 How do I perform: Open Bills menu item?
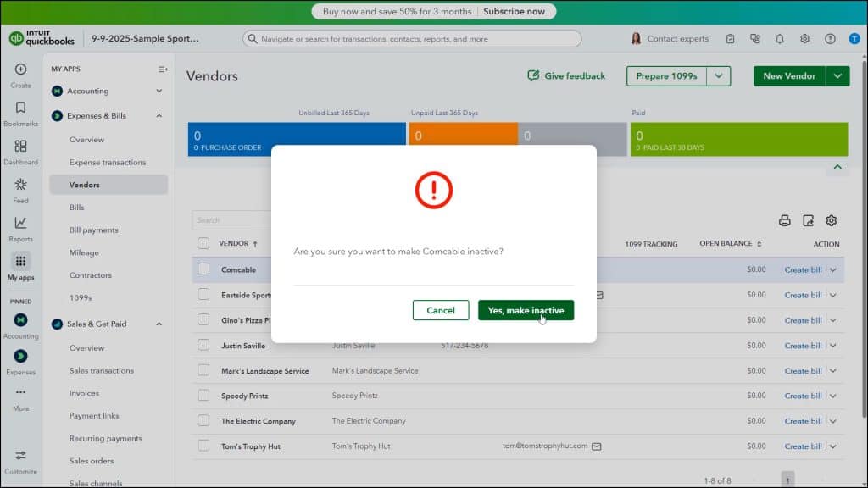coord(76,208)
